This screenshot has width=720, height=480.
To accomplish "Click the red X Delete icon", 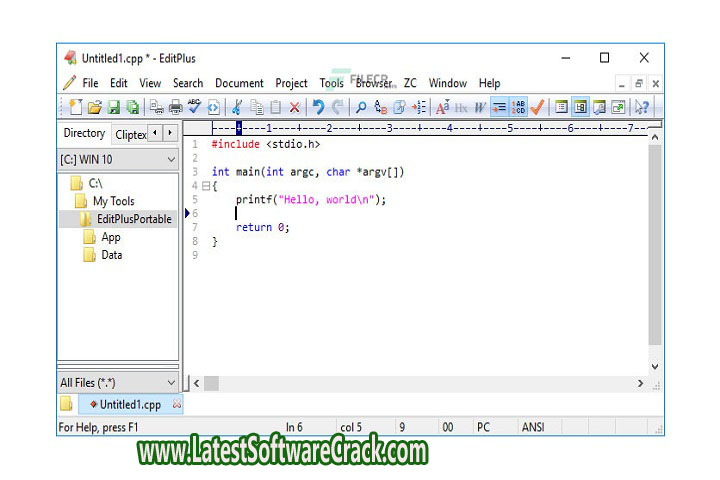I will point(294,107).
